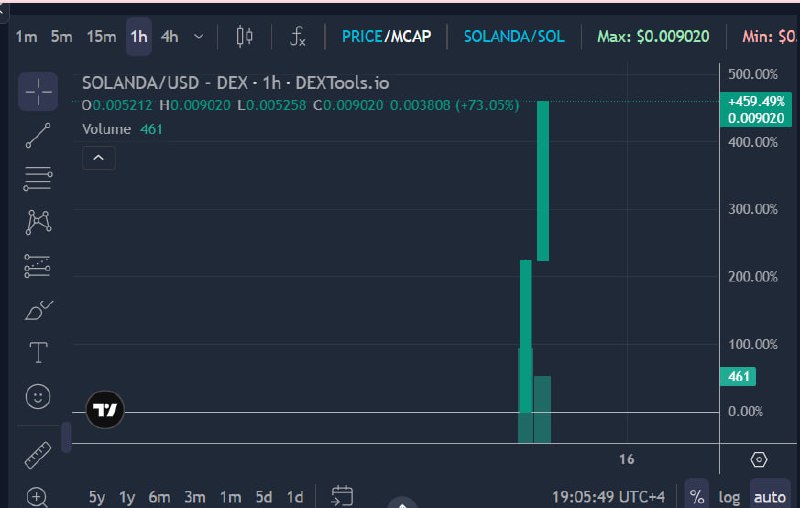800x508 pixels.
Task: Expand more timeframe options chevron
Action: (199, 37)
